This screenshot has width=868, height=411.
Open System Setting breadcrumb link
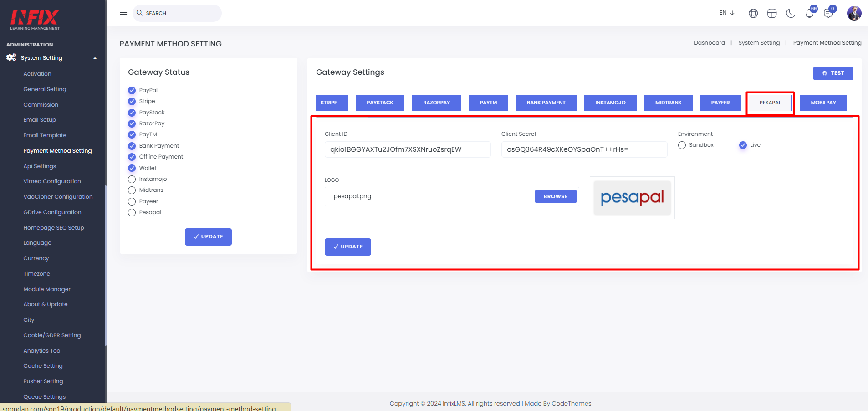pyautogui.click(x=759, y=43)
